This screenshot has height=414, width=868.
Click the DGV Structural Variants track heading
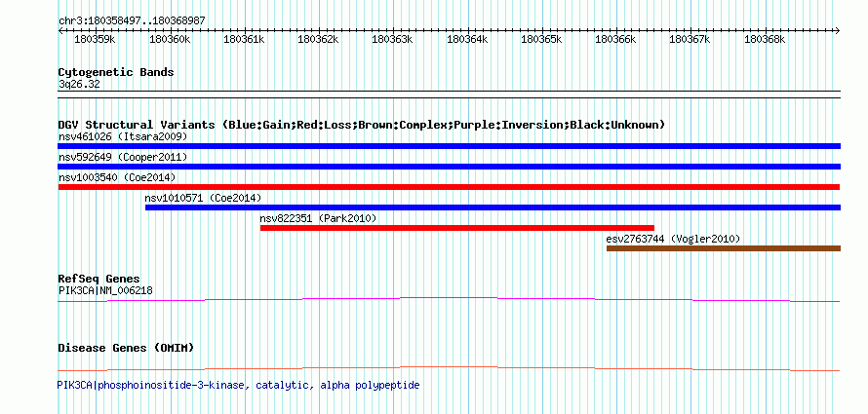coord(362,125)
